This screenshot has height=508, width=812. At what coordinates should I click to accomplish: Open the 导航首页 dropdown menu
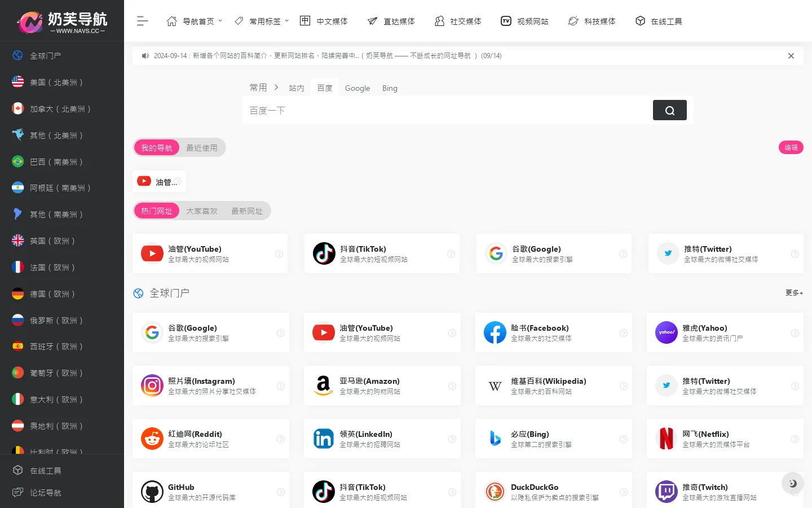[195, 21]
